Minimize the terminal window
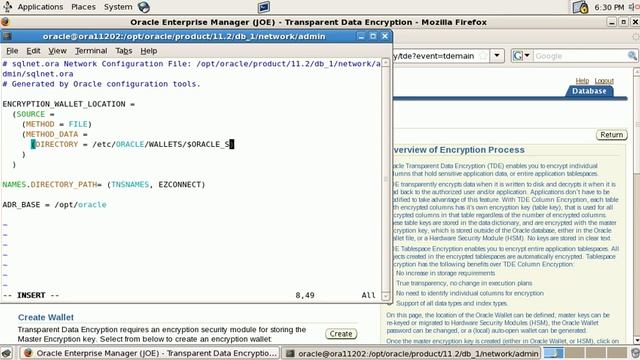Screen dimensions: 640x360 click(x=361, y=36)
